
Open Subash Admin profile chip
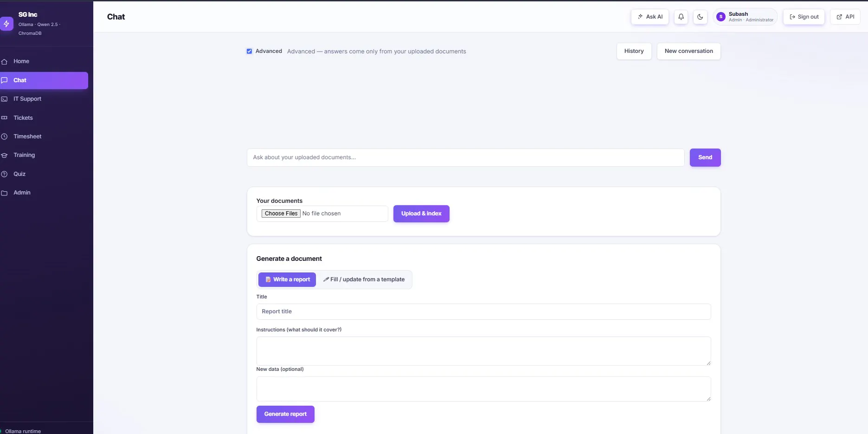pyautogui.click(x=746, y=17)
